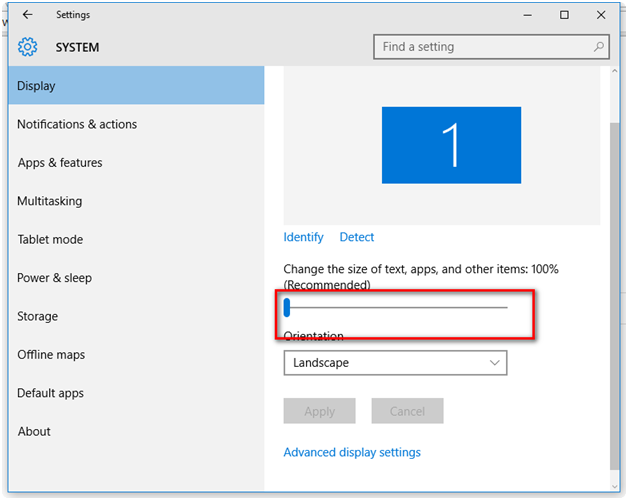
Task: Open the Multitasking section
Action: click(50, 201)
